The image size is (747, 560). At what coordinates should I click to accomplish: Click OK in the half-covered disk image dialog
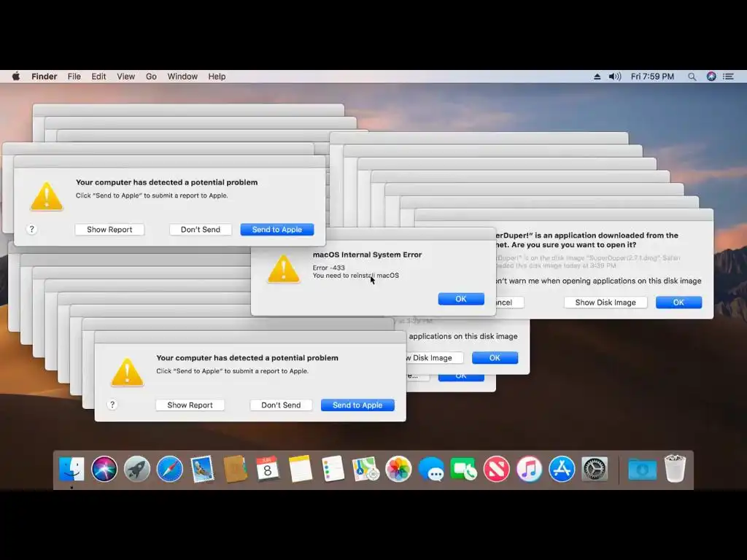click(495, 357)
